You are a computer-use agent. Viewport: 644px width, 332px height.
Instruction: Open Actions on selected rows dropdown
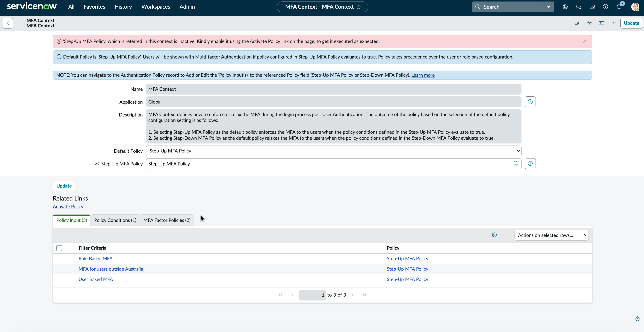551,235
